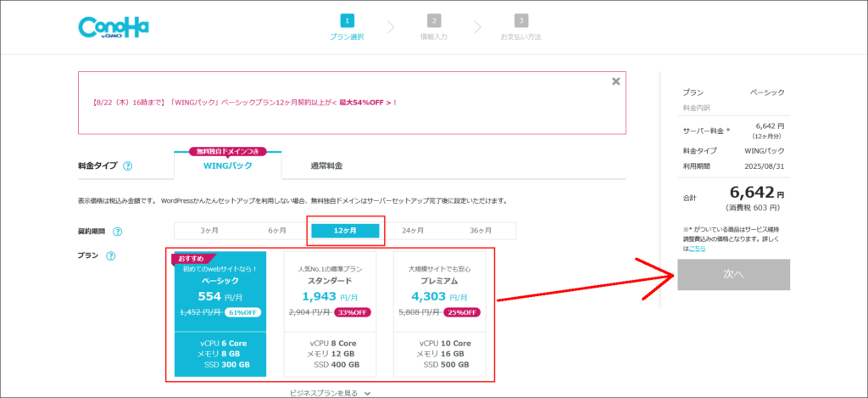Click the 25%OFF badge on プレミアム
Screen dimensions: 868x398
462,312
